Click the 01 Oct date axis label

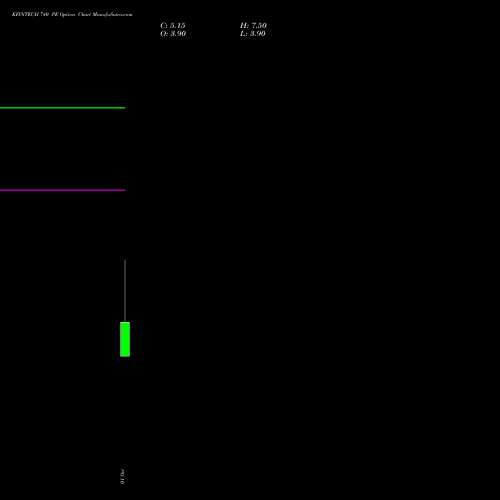click(122, 477)
